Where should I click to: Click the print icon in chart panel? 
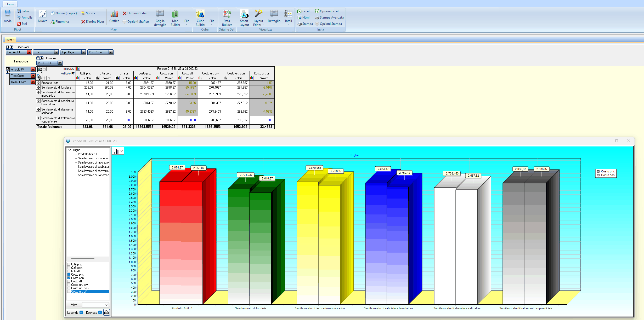[106, 312]
